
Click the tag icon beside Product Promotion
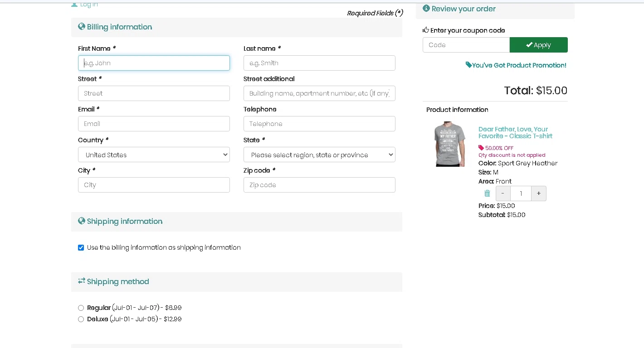(x=468, y=65)
